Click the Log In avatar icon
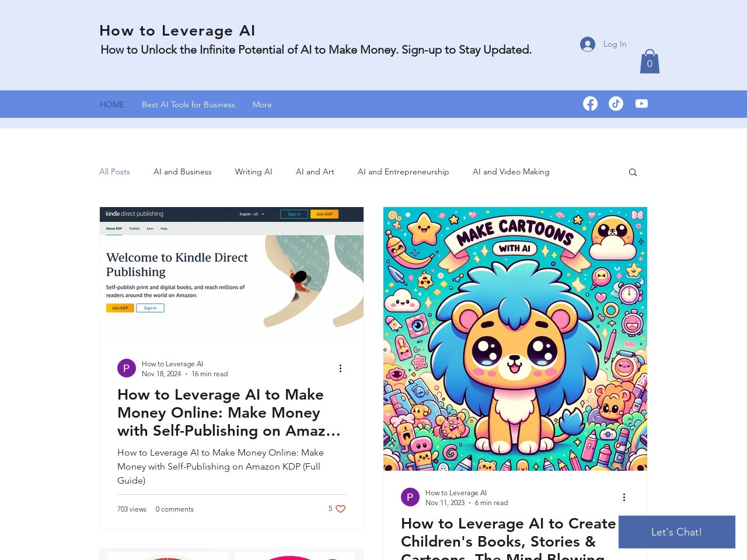Viewport: 747px width, 560px height. 587,44
